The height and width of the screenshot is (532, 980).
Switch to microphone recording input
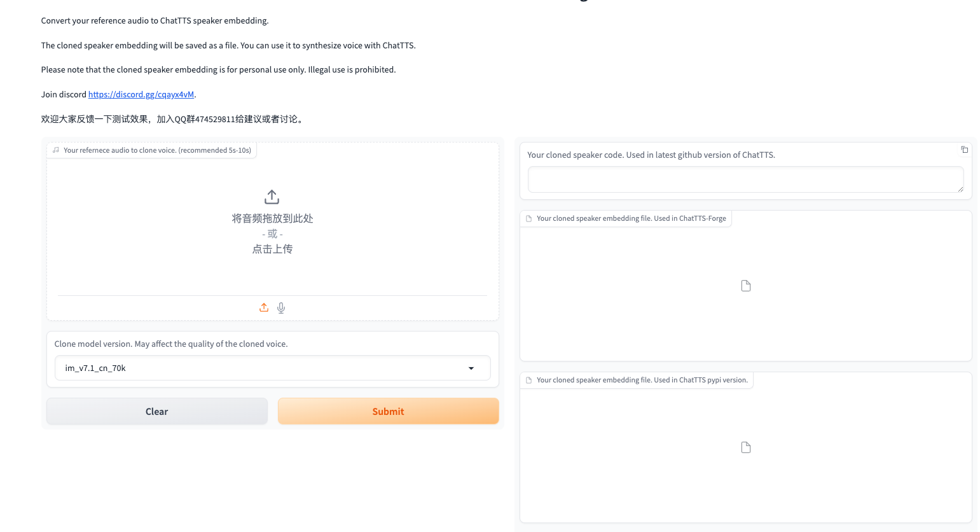pyautogui.click(x=281, y=308)
